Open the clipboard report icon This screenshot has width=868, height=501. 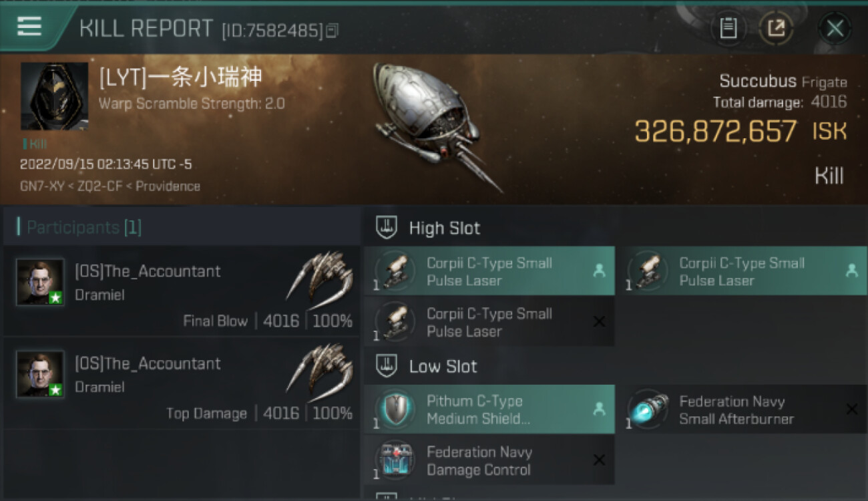coord(728,28)
